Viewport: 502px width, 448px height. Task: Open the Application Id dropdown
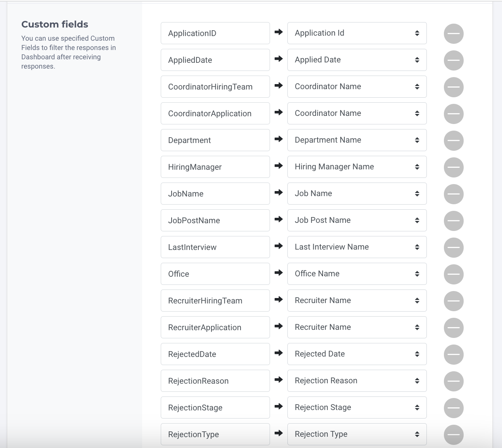coord(357,33)
